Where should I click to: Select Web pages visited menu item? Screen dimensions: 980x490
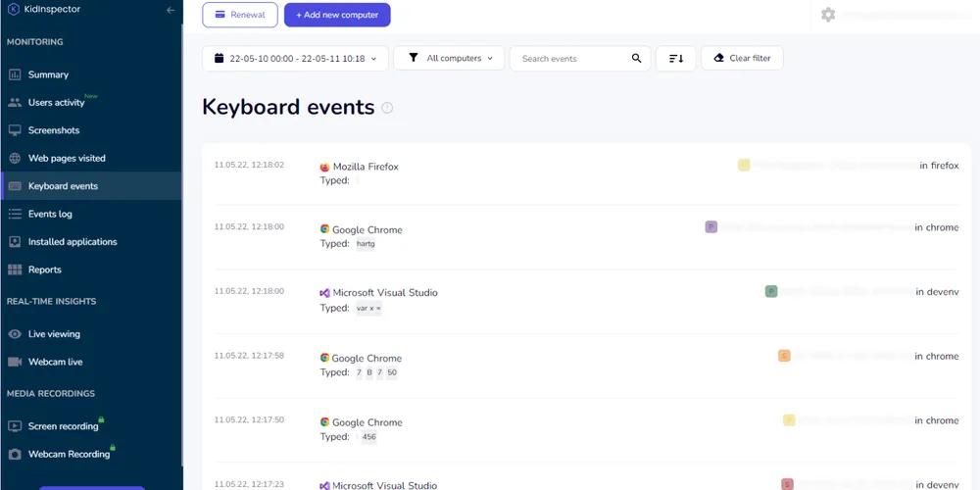67,158
